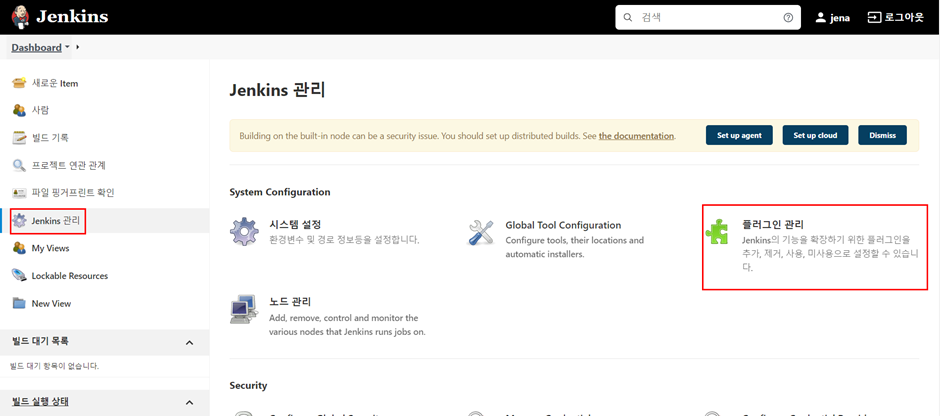Click the user profile icon beside jena
The image size is (940, 416).
click(x=821, y=17)
